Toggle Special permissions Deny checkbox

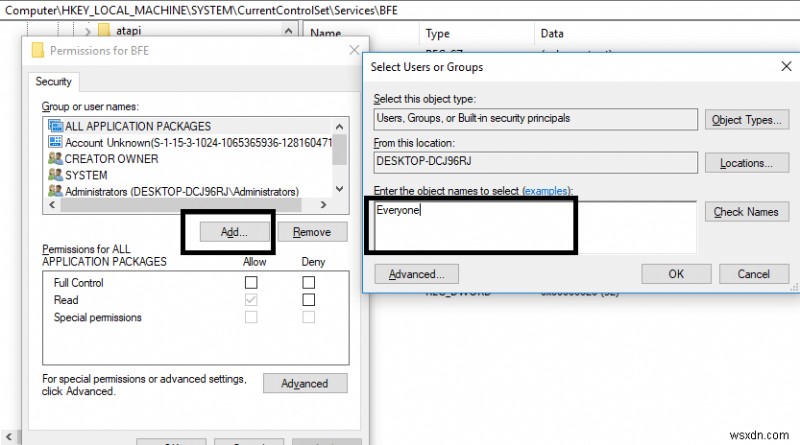coord(309,317)
